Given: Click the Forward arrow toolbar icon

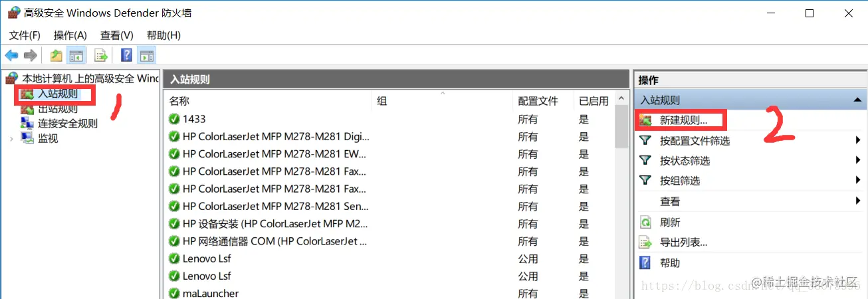Looking at the screenshot, I should [30, 56].
